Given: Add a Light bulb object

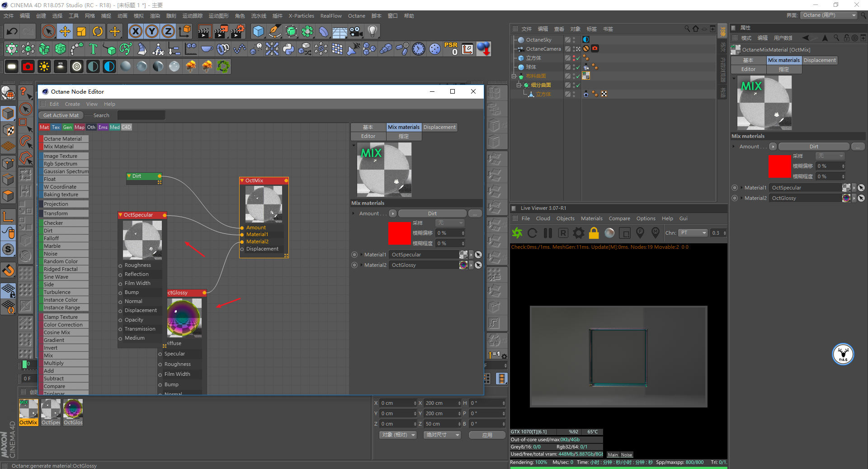Looking at the screenshot, I should coord(373,32).
